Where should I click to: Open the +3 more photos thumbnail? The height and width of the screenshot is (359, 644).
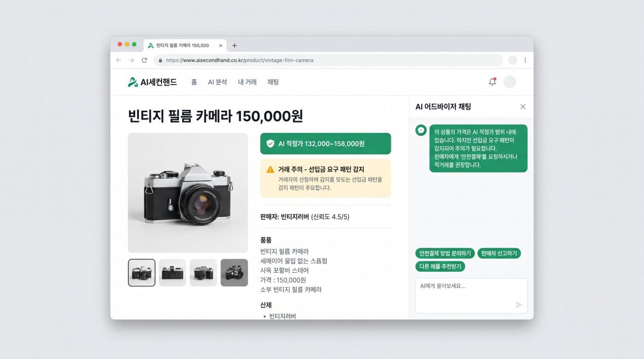[x=234, y=273]
